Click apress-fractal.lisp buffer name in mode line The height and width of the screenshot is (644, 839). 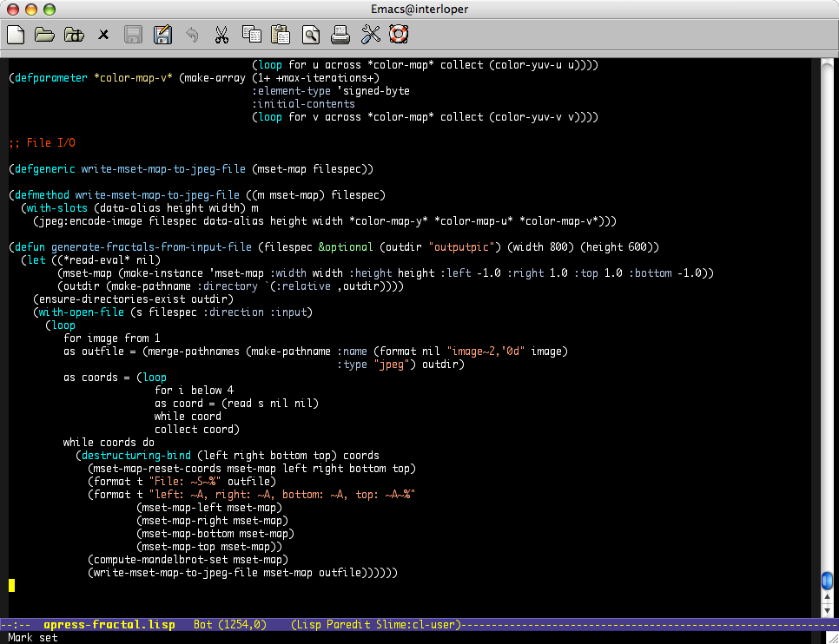(109, 625)
